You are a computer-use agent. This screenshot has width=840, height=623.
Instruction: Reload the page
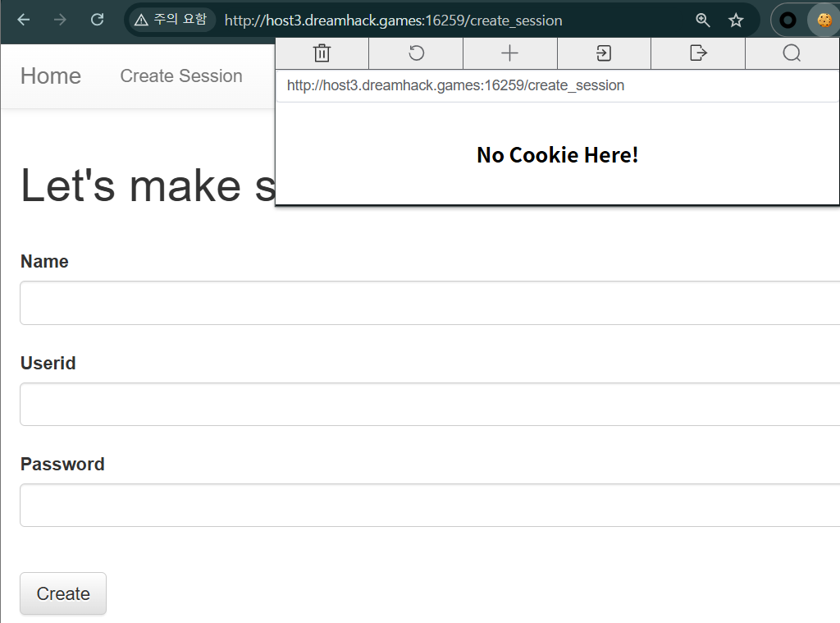pos(97,21)
